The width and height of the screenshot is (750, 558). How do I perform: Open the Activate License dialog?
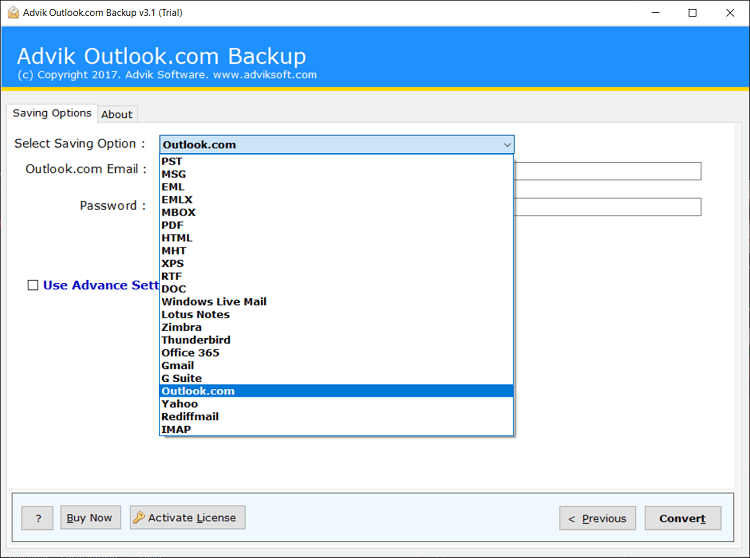click(188, 517)
